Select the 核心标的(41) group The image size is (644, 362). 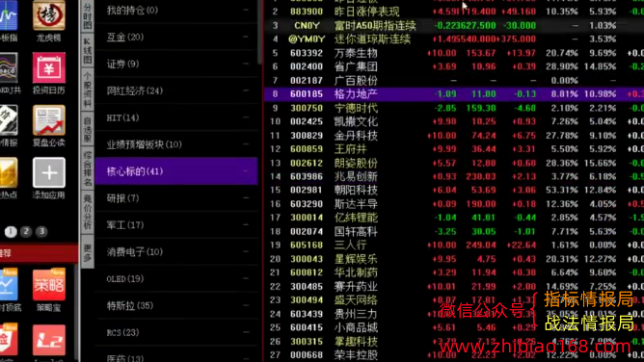pyautogui.click(x=176, y=171)
